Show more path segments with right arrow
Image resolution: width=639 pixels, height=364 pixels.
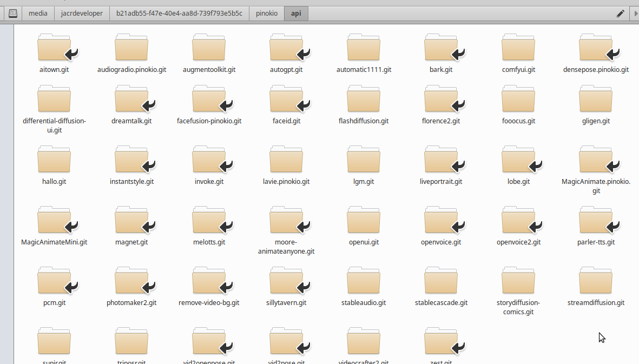(635, 14)
